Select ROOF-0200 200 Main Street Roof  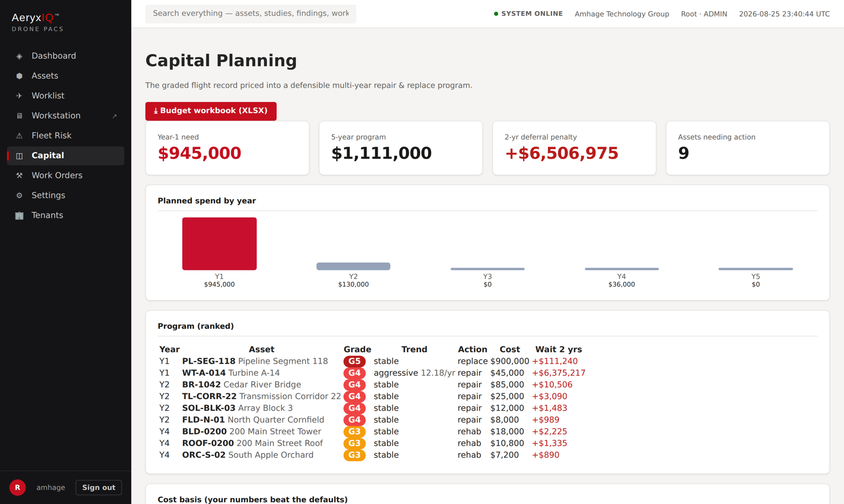tap(372, 443)
